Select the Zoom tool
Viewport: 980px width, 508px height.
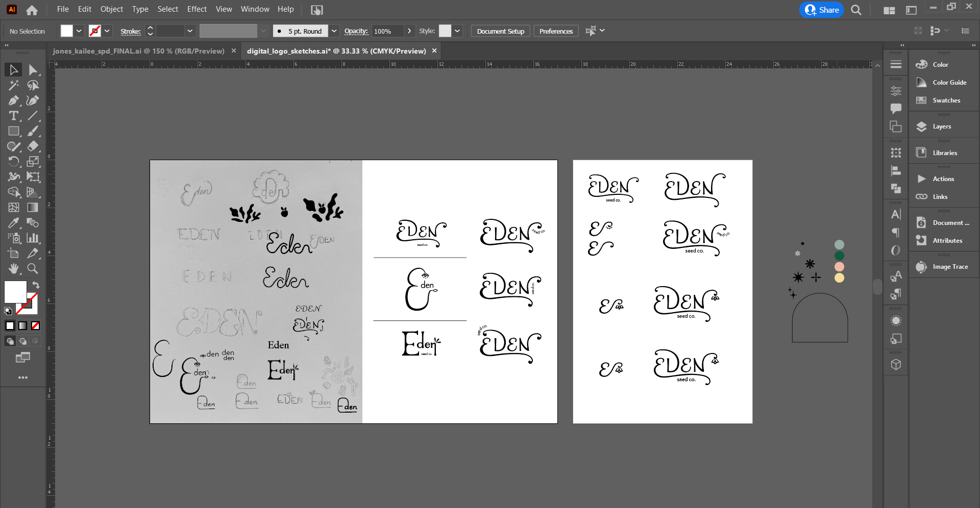click(x=33, y=269)
